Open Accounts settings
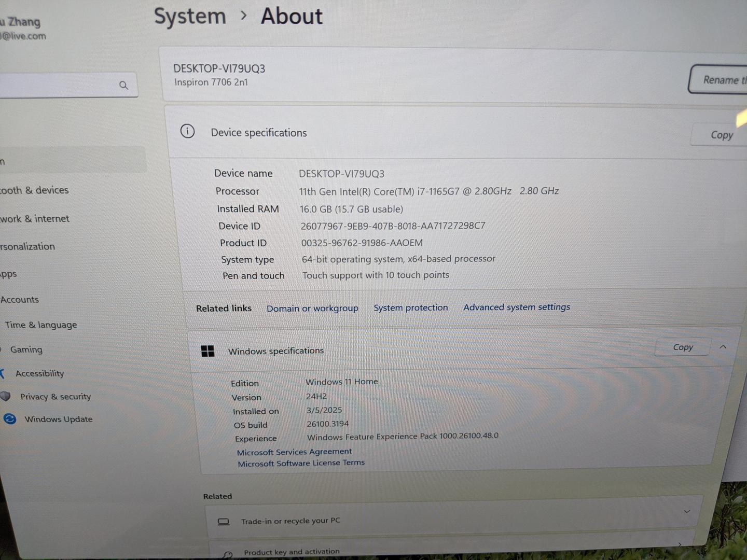747x560 pixels. [x=19, y=299]
